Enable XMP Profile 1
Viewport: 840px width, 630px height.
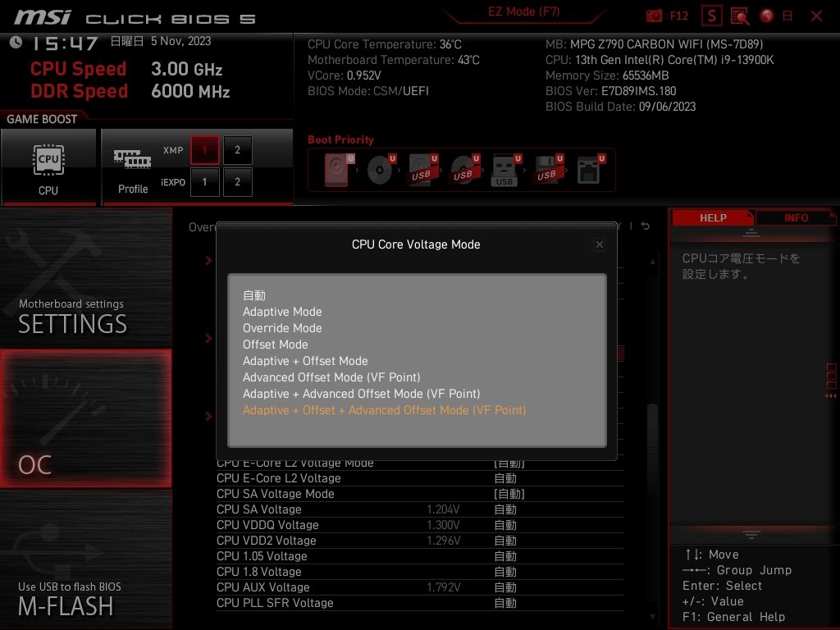(204, 150)
